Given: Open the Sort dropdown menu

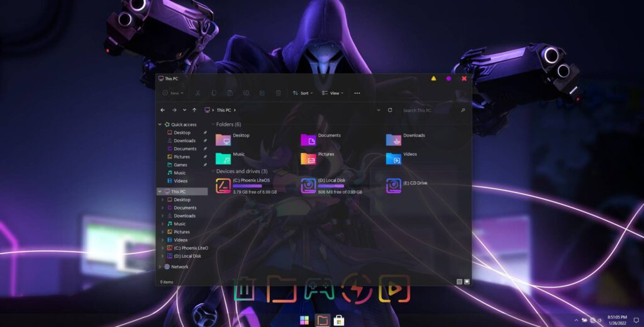Looking at the screenshot, I should tap(303, 93).
